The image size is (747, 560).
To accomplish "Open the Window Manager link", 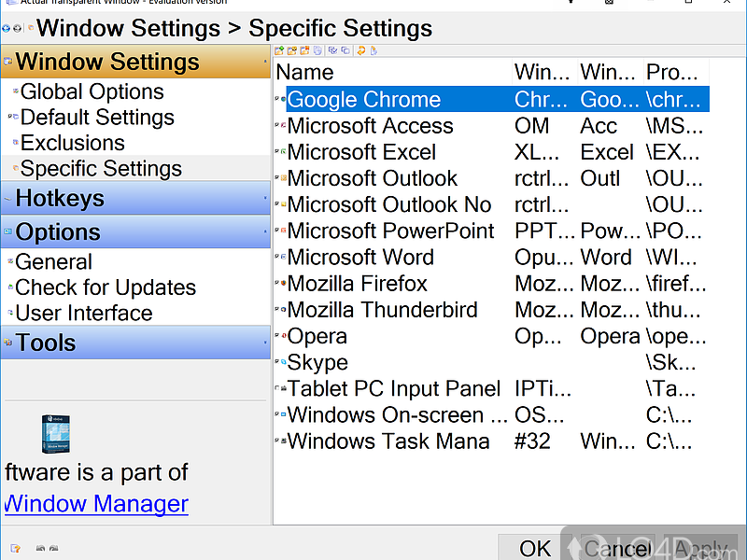I will pos(96,504).
